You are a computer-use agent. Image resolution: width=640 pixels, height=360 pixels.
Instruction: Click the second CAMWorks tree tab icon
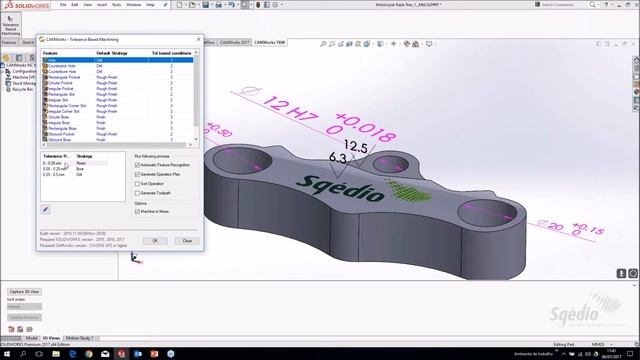tap(19, 58)
